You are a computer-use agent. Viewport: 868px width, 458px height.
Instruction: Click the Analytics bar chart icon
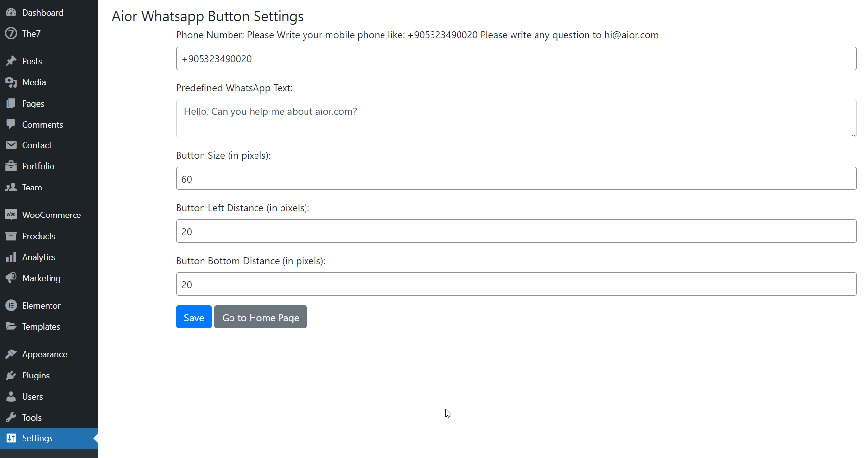[x=11, y=257]
